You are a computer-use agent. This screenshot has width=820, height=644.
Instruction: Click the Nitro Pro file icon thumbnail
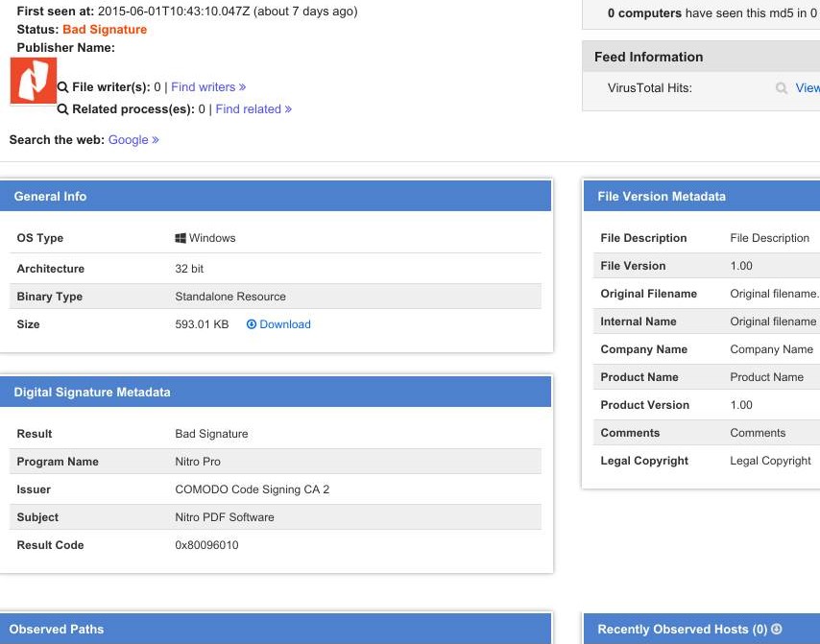pyautogui.click(x=33, y=81)
